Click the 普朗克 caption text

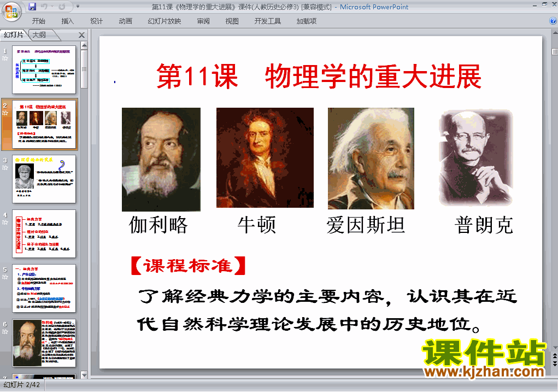coord(484,225)
